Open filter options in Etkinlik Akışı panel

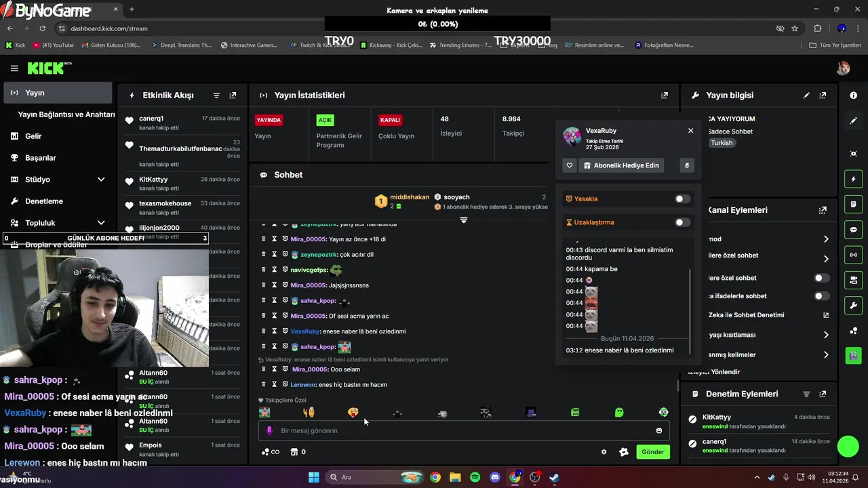coord(216,96)
